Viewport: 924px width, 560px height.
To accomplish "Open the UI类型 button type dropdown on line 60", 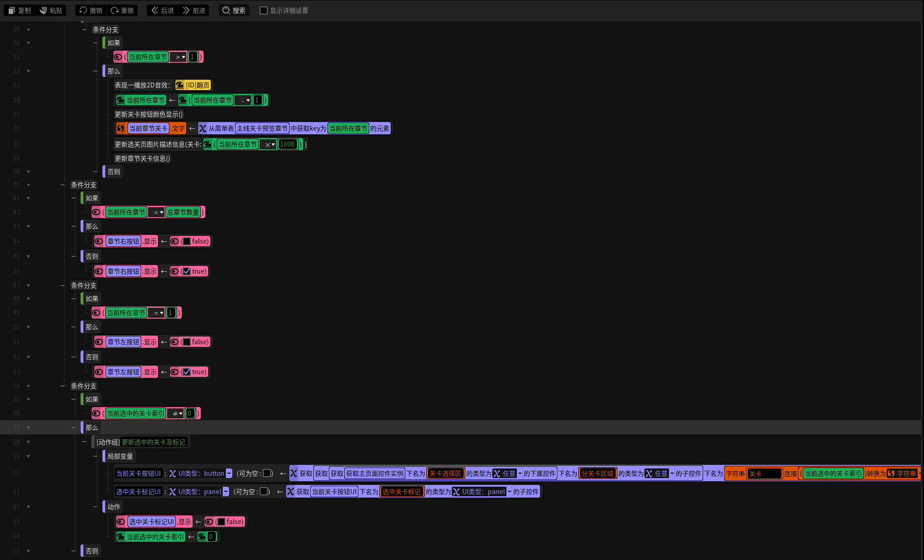I will (229, 473).
